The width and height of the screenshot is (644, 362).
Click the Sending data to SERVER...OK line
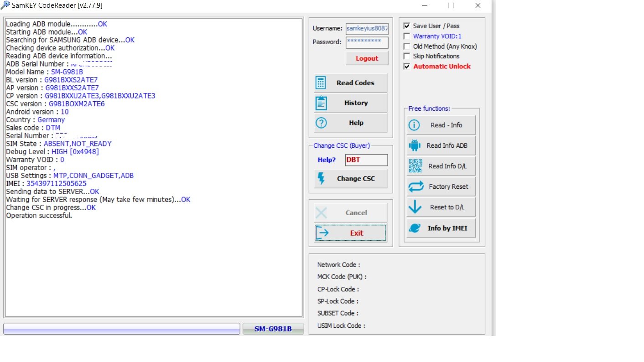tap(52, 191)
